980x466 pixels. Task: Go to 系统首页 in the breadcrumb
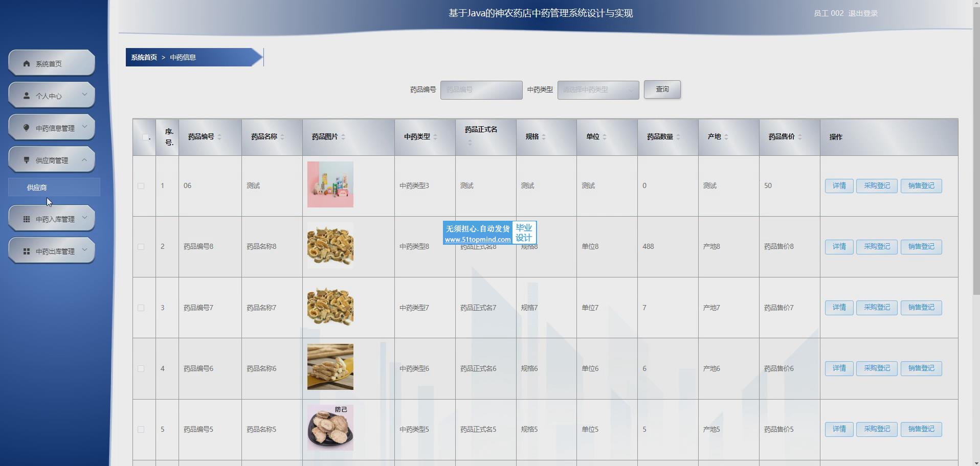(x=144, y=57)
